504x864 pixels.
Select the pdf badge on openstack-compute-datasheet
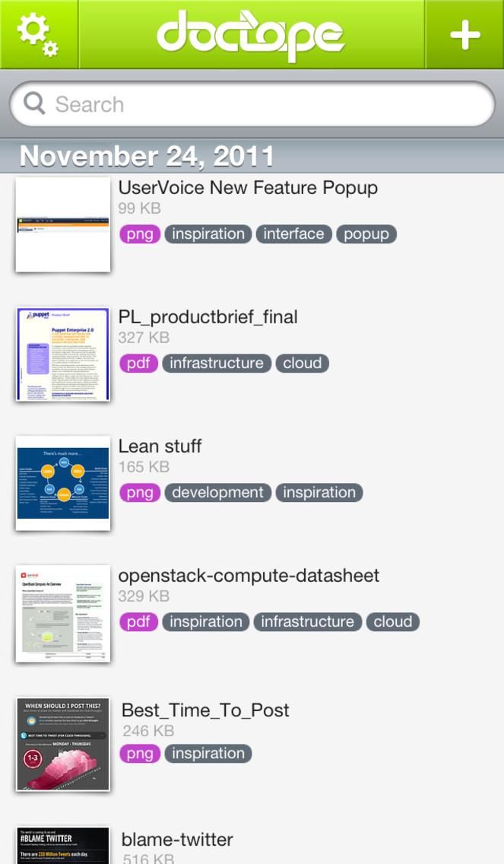(x=139, y=621)
